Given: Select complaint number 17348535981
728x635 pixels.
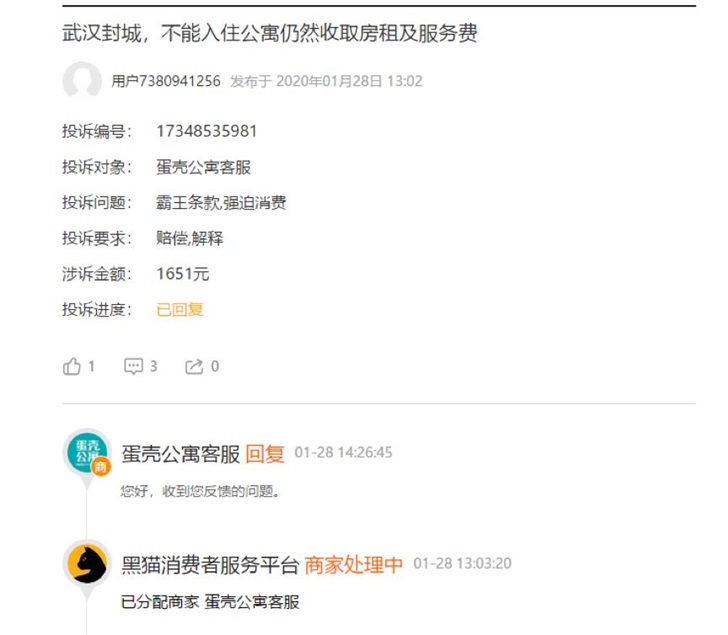Looking at the screenshot, I should point(207,131).
